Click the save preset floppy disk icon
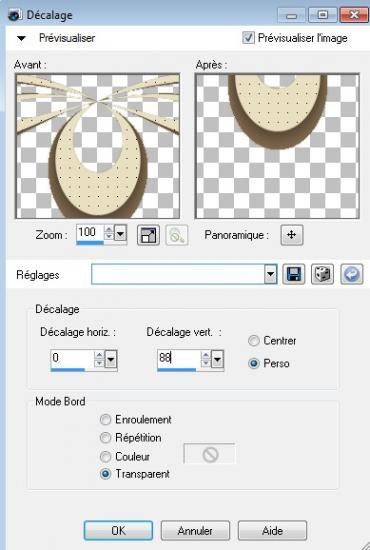The width and height of the screenshot is (370, 550). [294, 274]
